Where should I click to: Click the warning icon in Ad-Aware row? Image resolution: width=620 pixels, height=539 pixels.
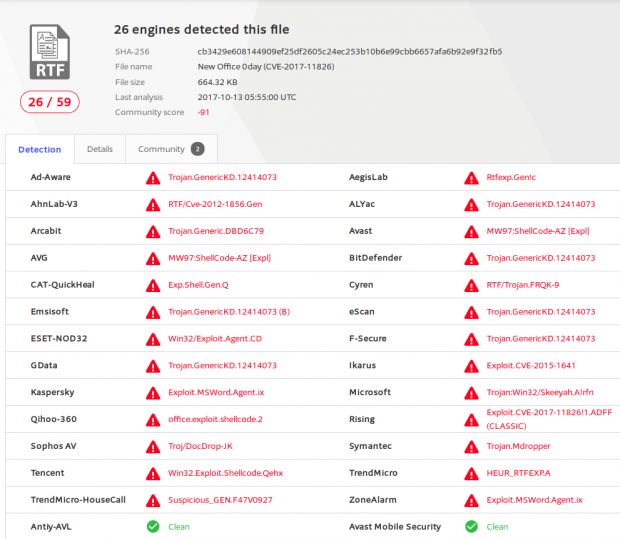coord(153,178)
